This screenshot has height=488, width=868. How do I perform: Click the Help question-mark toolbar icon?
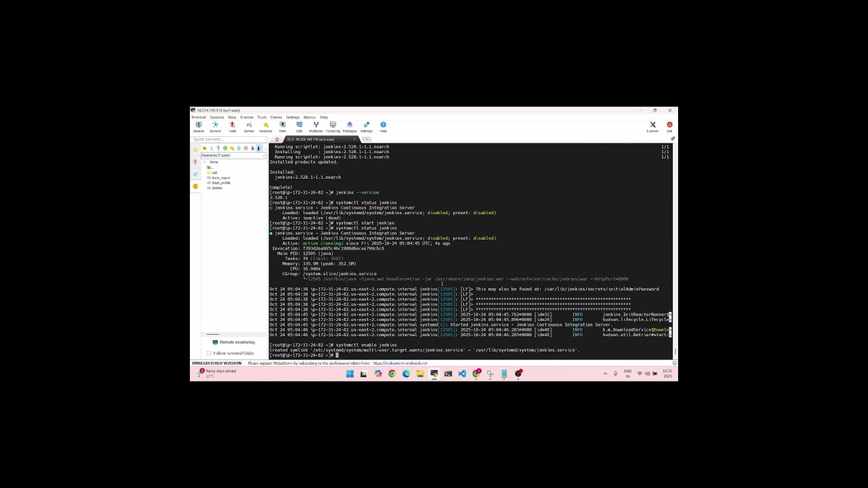pyautogui.click(x=383, y=127)
